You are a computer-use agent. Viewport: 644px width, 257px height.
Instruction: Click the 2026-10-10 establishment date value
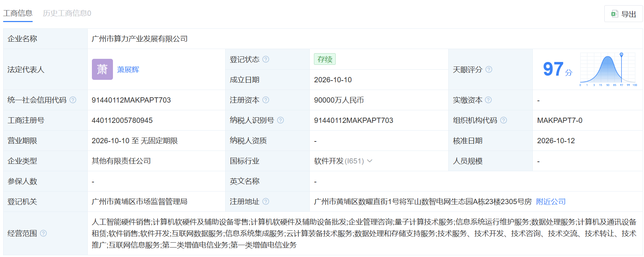click(x=333, y=80)
